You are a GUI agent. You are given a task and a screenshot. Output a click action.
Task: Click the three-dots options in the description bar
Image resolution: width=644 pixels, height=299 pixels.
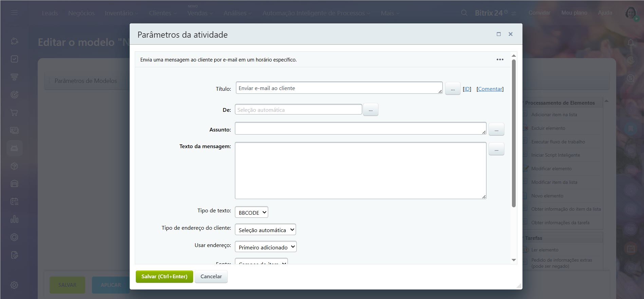500,59
